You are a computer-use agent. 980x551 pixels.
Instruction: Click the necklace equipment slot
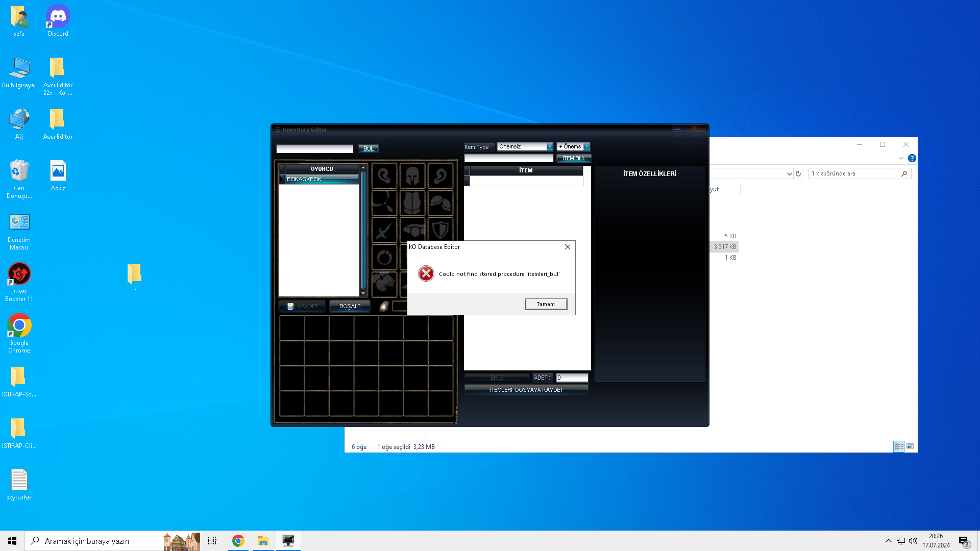[x=384, y=203]
